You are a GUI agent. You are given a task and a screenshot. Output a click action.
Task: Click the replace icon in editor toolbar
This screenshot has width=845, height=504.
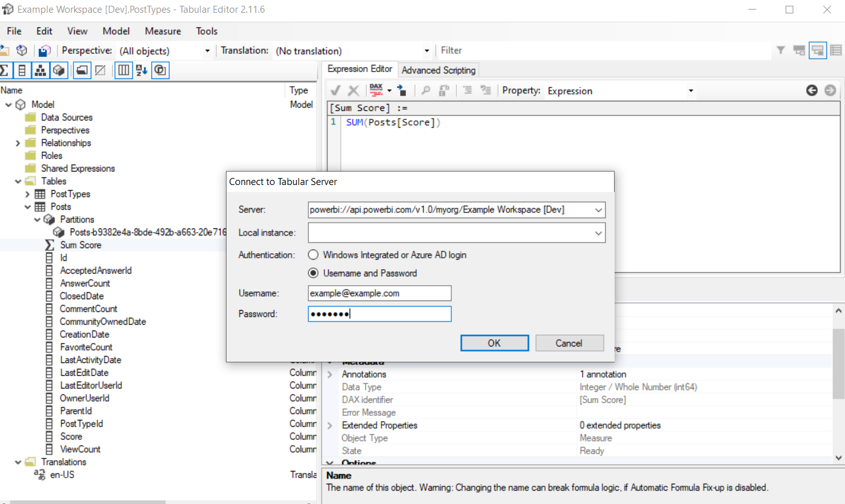click(x=444, y=91)
